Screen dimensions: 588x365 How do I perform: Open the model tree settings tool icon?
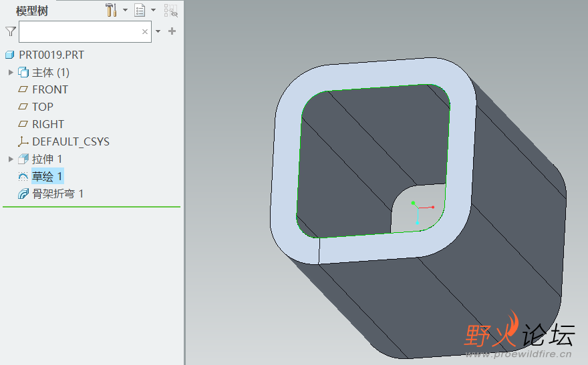111,10
